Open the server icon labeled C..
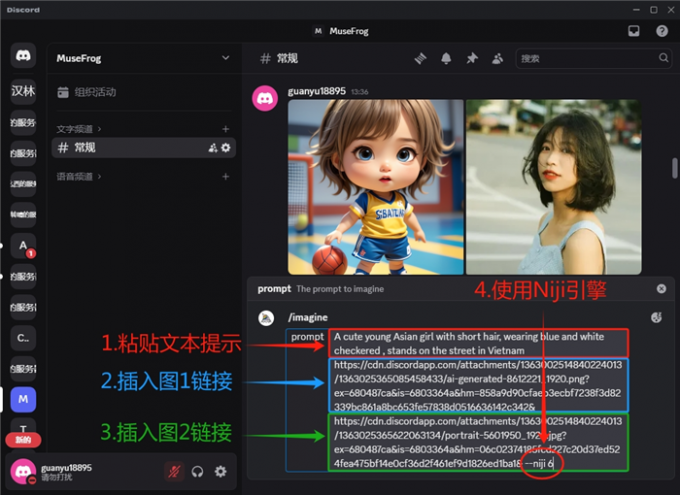Image resolution: width=680 pixels, height=495 pixels. point(23,338)
